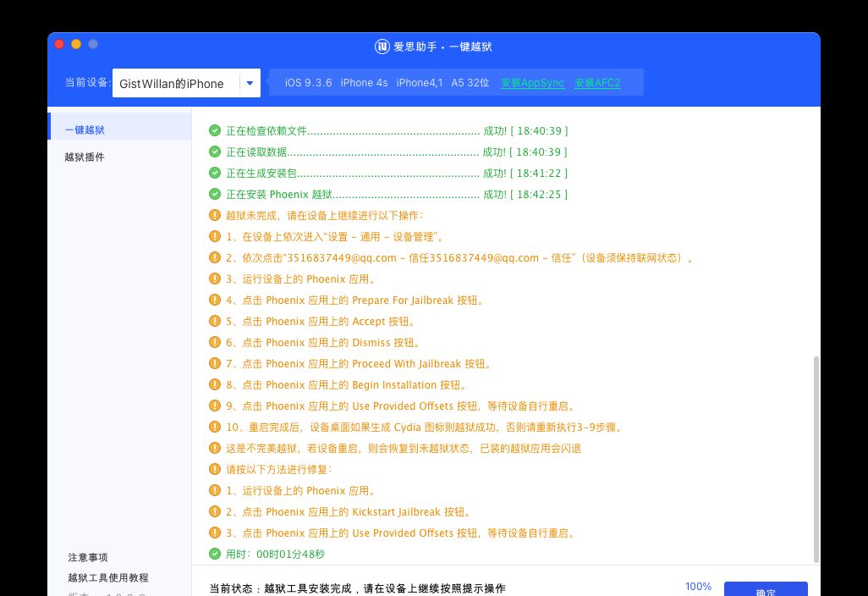Click warning icon beside 这是不完美越狱

[x=215, y=448]
